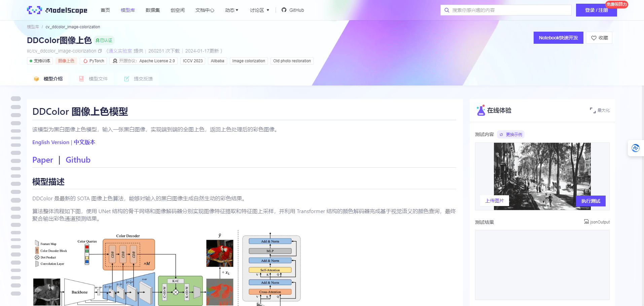Click the 执行测试 button
The image size is (644, 306).
pyautogui.click(x=590, y=201)
